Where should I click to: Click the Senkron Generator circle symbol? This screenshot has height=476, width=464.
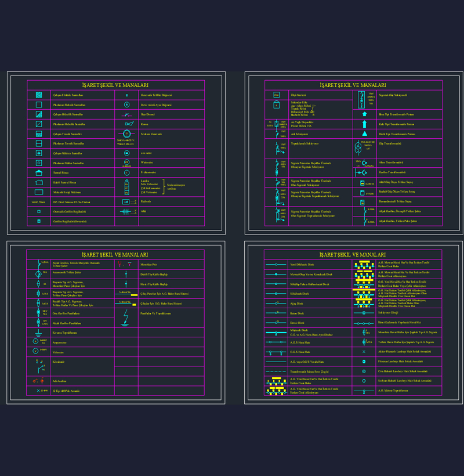pos(126,134)
